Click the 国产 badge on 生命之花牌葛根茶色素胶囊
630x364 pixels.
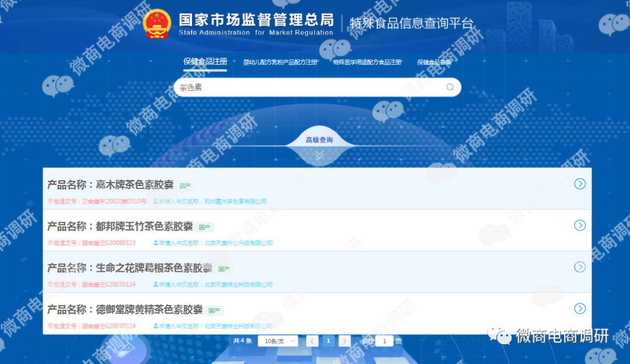pyautogui.click(x=224, y=269)
